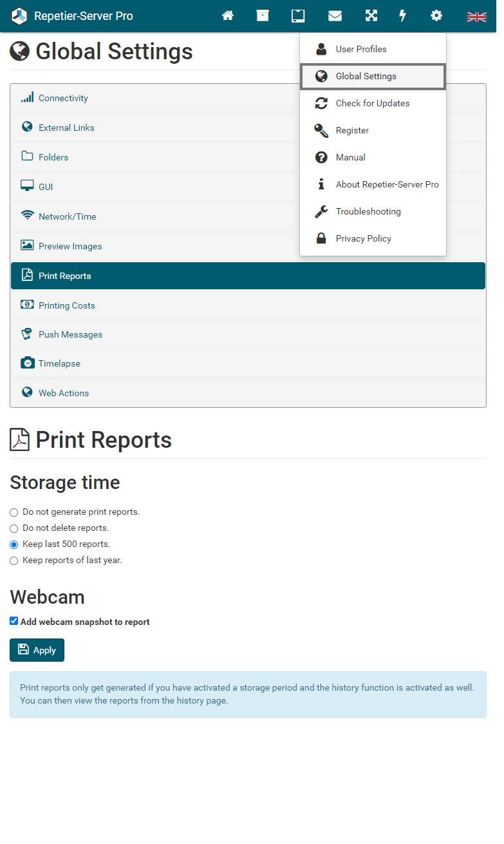
Task: Open the envelope messages icon
Action: (x=335, y=16)
